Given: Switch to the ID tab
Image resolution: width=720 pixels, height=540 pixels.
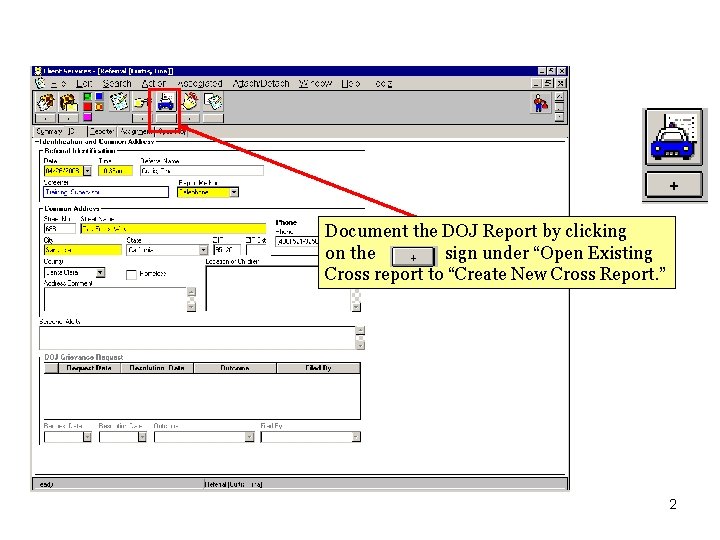Looking at the screenshot, I should tap(72, 131).
